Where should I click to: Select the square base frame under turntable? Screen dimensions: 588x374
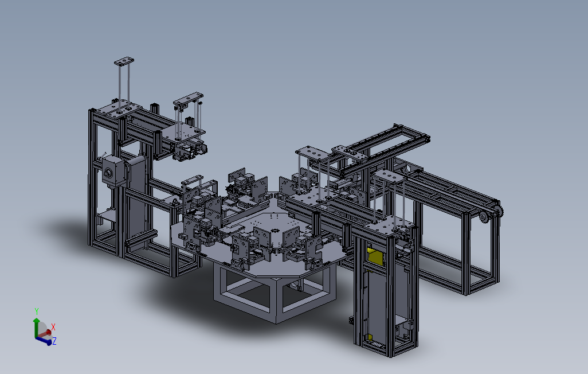276,293
